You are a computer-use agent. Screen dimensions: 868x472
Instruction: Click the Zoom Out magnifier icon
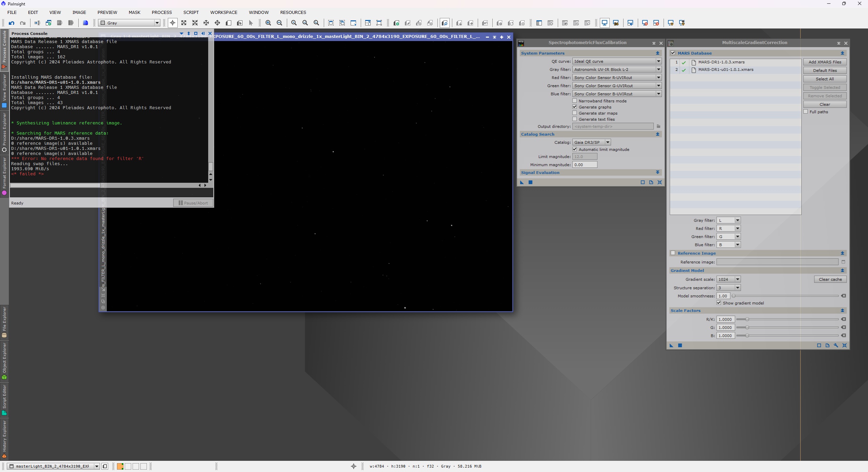tap(279, 23)
